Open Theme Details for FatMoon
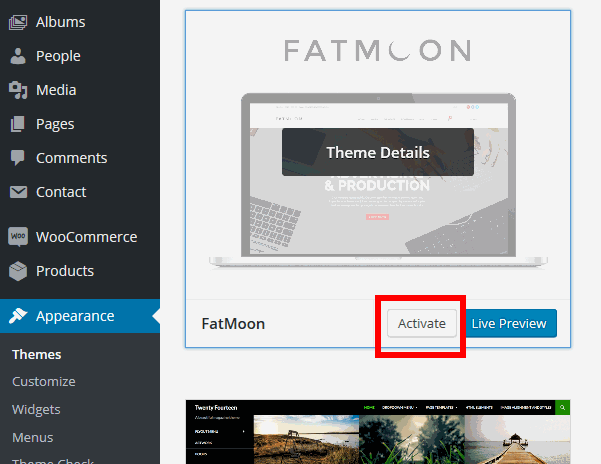Image resolution: width=601 pixels, height=464 pixels. (378, 152)
